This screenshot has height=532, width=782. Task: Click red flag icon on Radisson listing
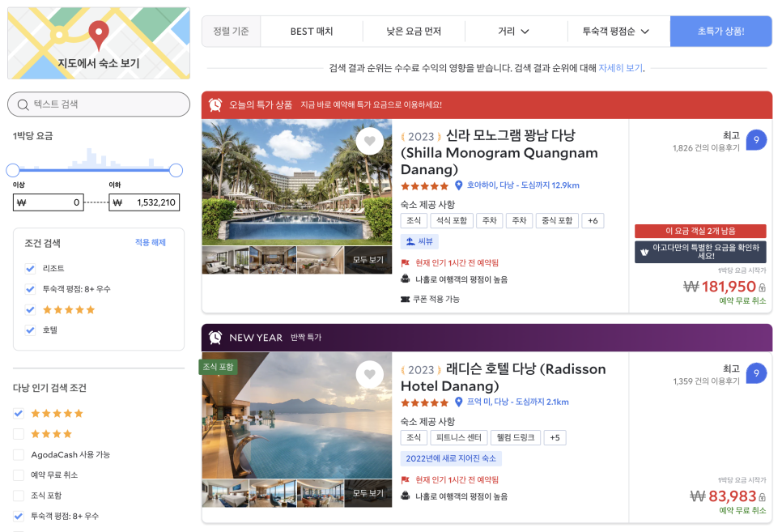click(405, 479)
